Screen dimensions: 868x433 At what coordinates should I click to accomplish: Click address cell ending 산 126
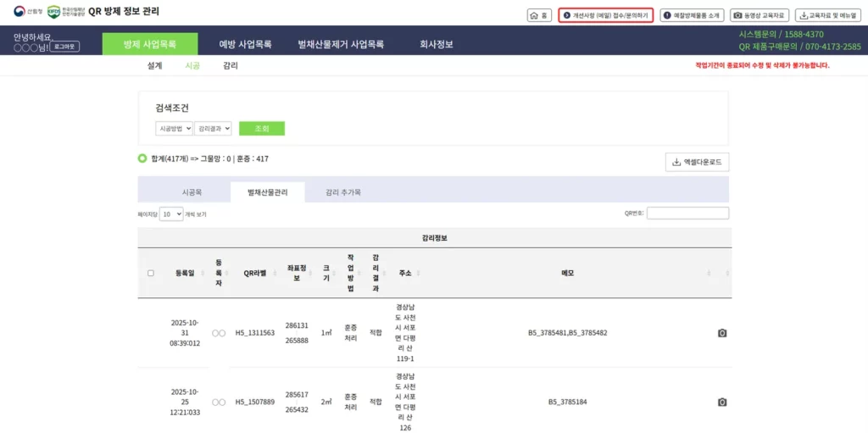tap(405, 402)
